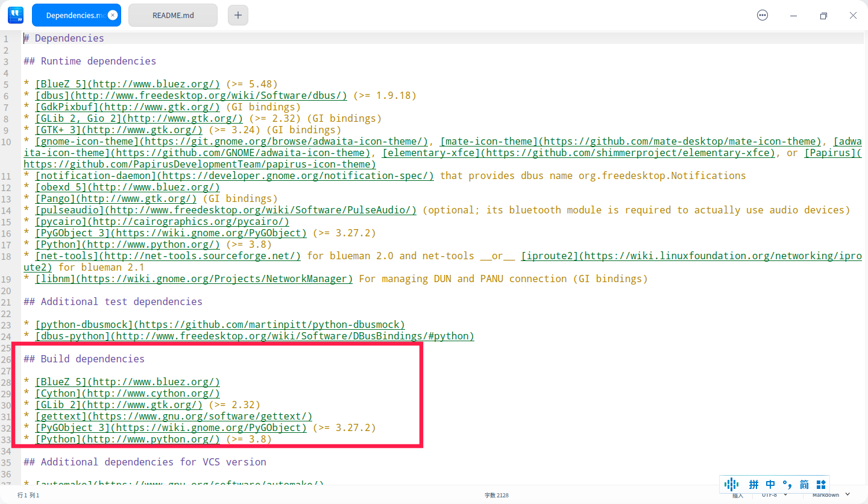Click the '# Dependencies' heading on line 1
The width and height of the screenshot is (868, 504).
click(64, 38)
